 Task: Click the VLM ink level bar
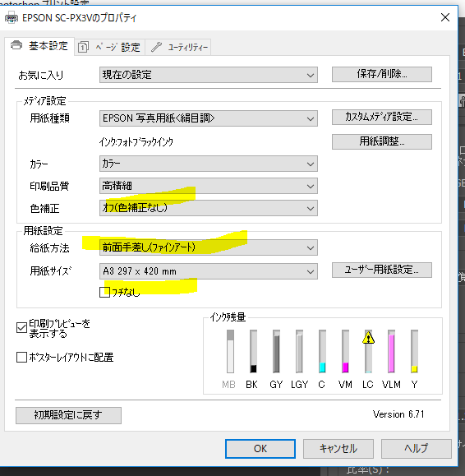391,351
